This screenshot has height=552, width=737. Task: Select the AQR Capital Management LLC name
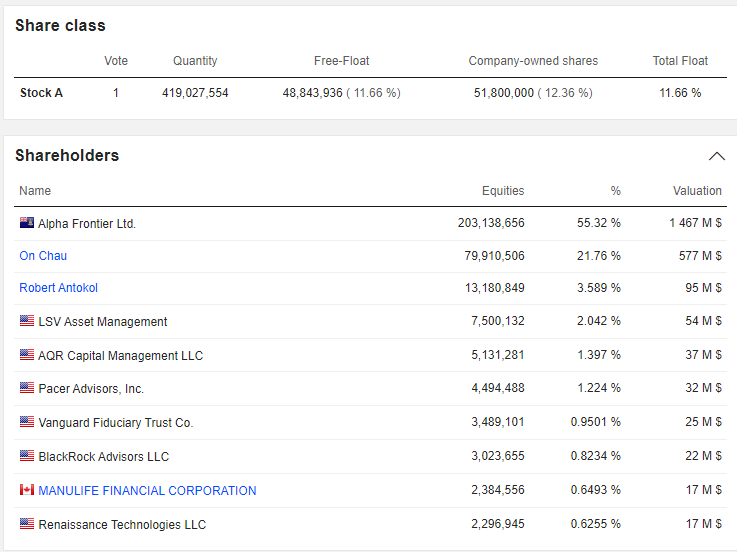[120, 355]
